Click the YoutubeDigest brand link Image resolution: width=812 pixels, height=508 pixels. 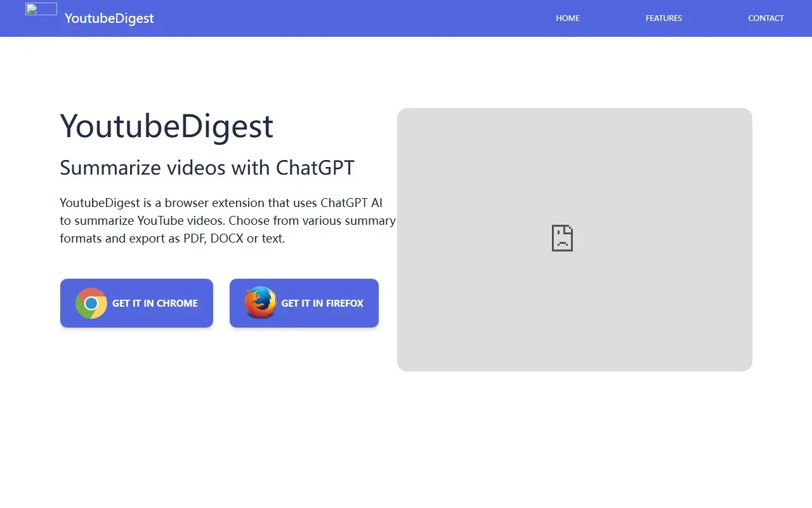click(x=109, y=18)
